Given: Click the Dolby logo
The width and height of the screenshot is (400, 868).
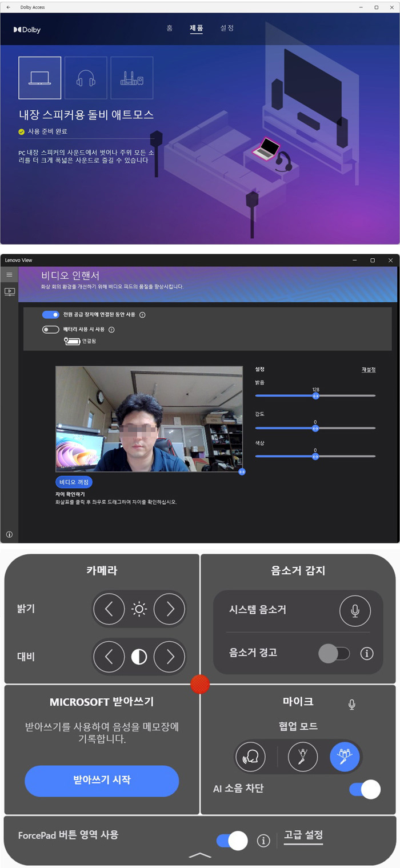Looking at the screenshot, I should point(27,30).
